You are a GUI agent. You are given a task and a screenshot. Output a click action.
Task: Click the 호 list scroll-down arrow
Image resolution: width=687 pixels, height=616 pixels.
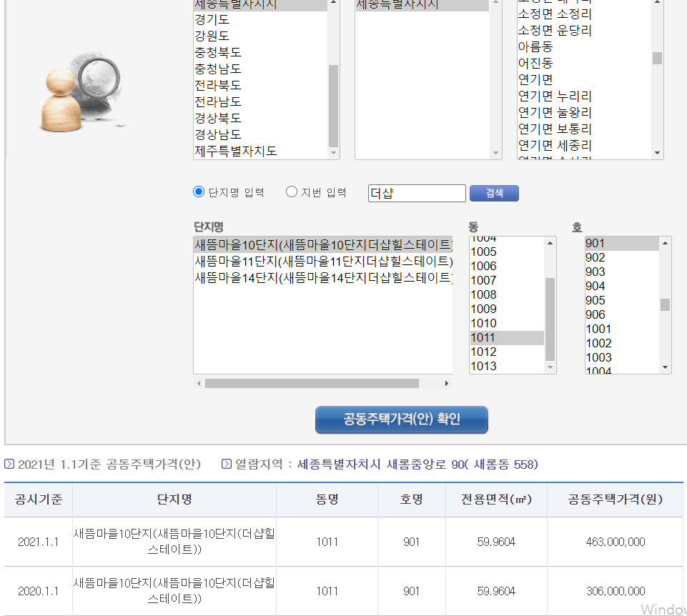click(665, 367)
